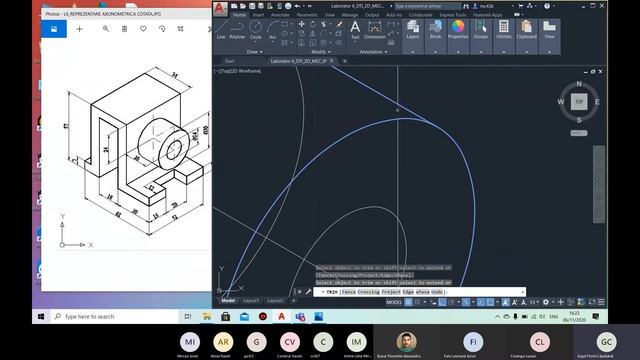Expand the arrow below Layers panel

[413, 52]
